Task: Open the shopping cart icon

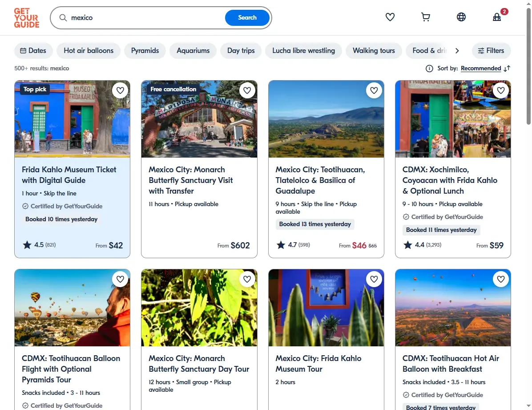Action: pyautogui.click(x=425, y=17)
